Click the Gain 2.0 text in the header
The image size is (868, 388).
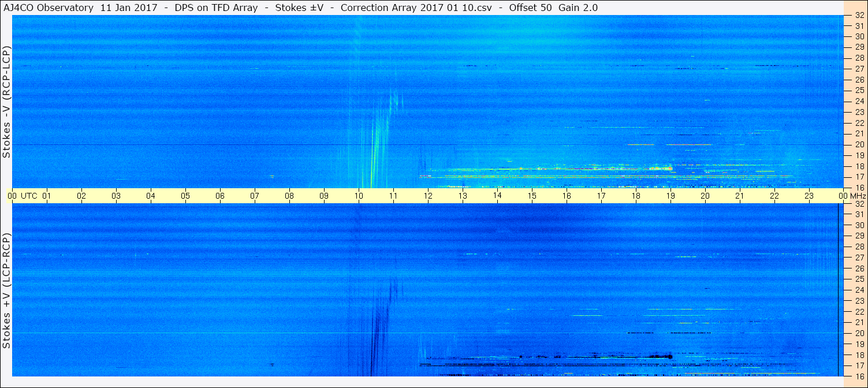point(578,8)
